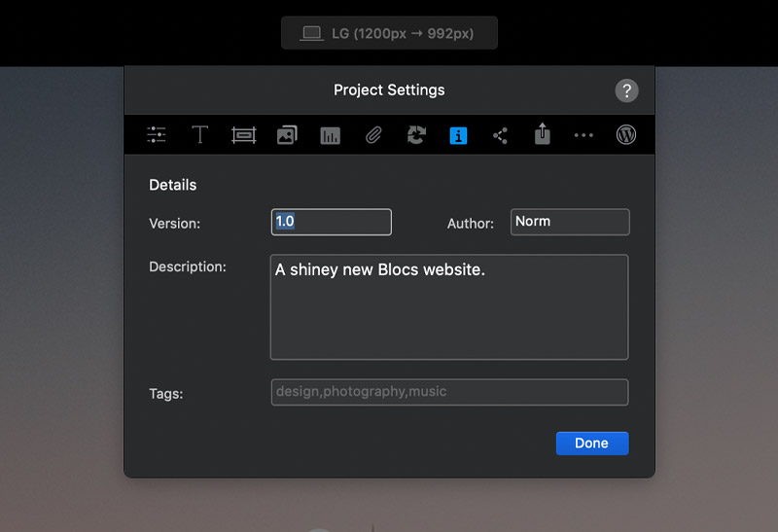
Task: Click the Version: label
Action: click(175, 224)
